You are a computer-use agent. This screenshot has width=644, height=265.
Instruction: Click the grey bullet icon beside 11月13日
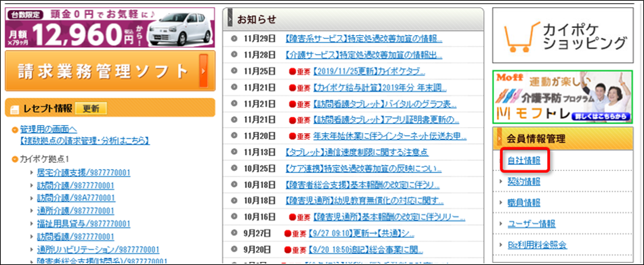click(x=234, y=152)
